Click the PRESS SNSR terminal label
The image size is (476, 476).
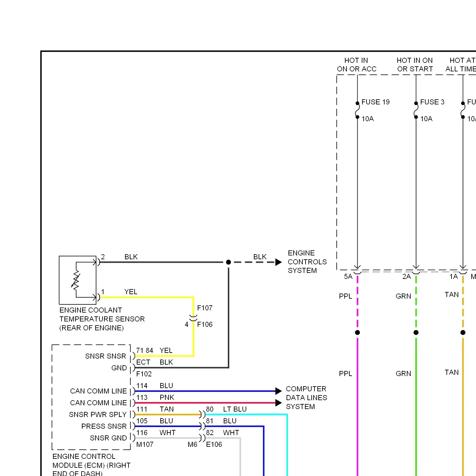(104, 426)
